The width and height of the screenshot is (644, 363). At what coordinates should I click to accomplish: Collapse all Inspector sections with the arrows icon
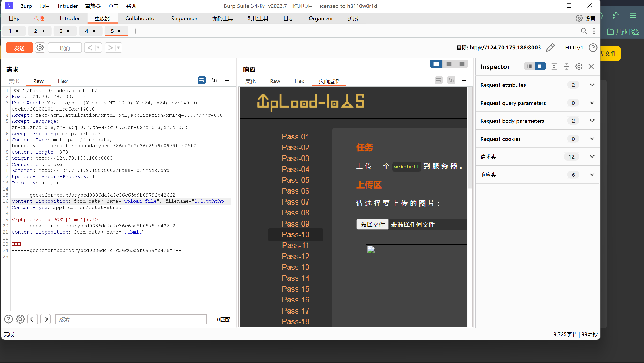point(566,66)
